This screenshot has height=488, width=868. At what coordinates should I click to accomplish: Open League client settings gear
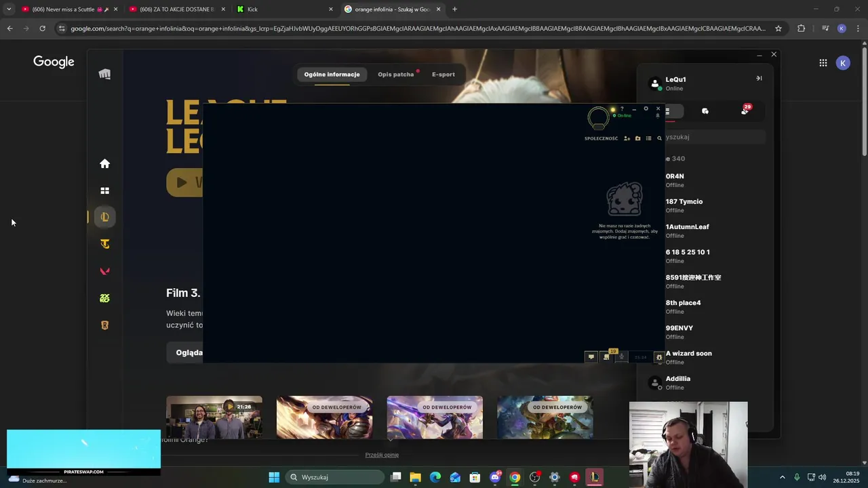click(x=646, y=108)
